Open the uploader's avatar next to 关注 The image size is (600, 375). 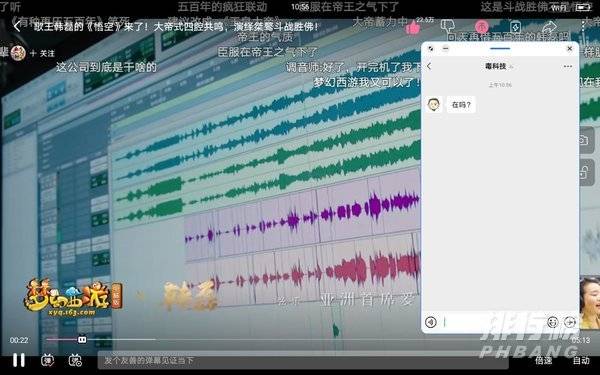tap(18, 53)
